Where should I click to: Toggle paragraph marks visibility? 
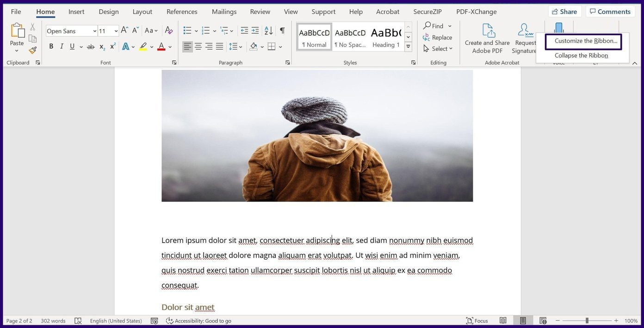[282, 30]
